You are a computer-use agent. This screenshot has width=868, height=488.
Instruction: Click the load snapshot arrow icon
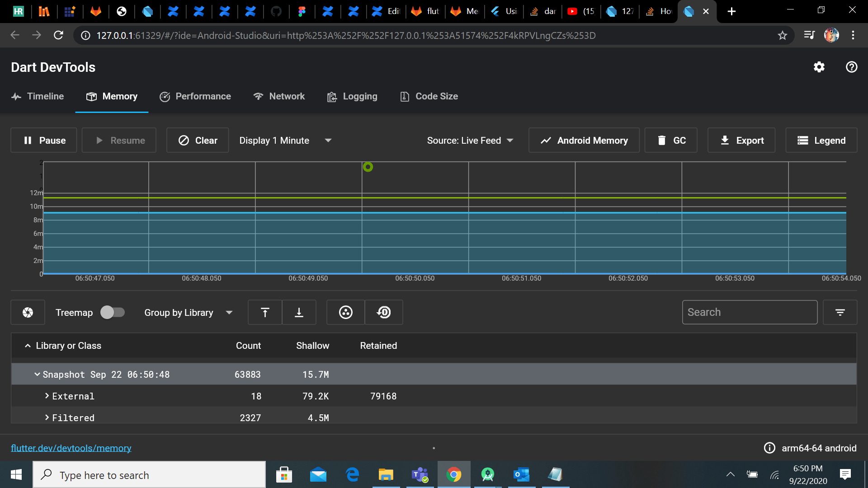(x=299, y=312)
